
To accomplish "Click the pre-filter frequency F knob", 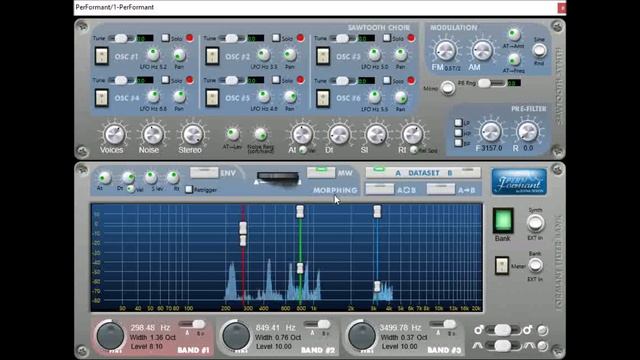I will click(x=491, y=132).
